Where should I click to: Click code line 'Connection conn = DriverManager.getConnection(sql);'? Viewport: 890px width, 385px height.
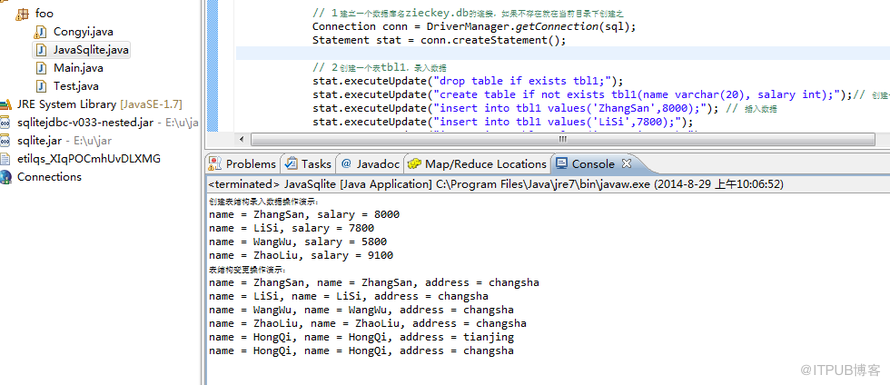coord(475,26)
